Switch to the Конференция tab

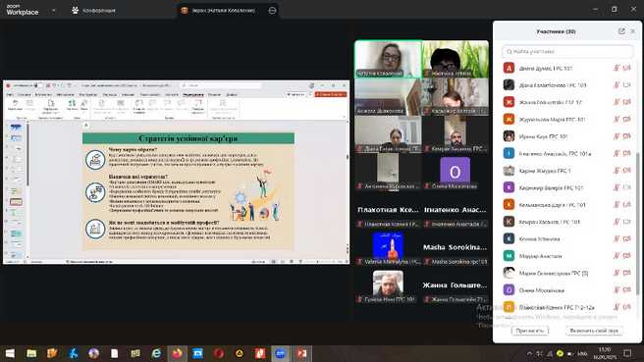[x=93, y=10]
